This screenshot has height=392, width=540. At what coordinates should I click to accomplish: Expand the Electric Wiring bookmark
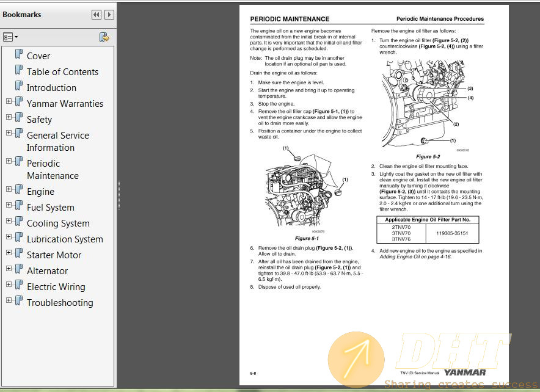coord(9,285)
